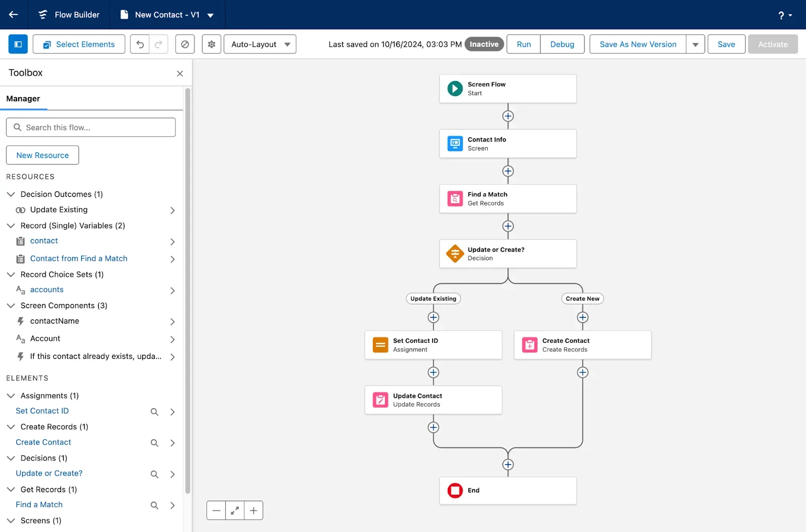Collapse Decision Outcomes section
This screenshot has height=532, width=806.
tap(11, 194)
